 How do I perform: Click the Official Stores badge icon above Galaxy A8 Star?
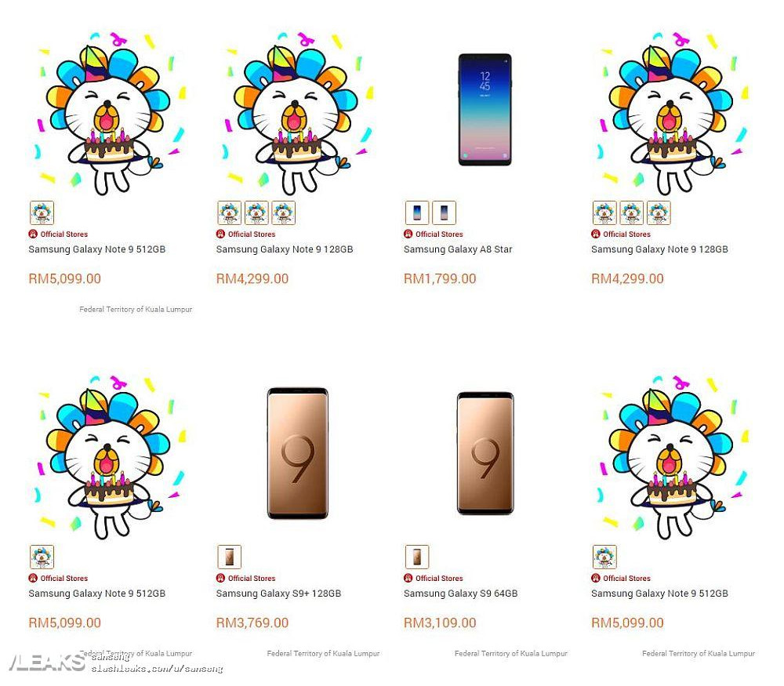(408, 234)
